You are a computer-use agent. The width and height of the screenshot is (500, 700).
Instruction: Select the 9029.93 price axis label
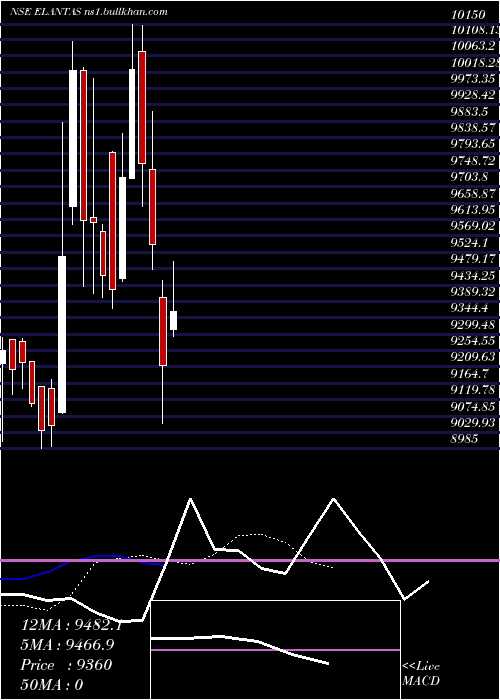point(473,422)
